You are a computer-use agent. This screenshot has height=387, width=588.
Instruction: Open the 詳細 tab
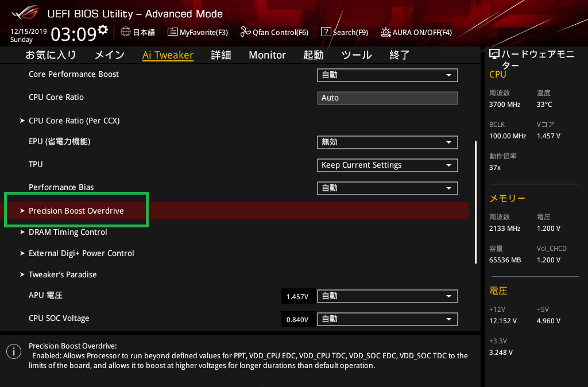click(221, 55)
